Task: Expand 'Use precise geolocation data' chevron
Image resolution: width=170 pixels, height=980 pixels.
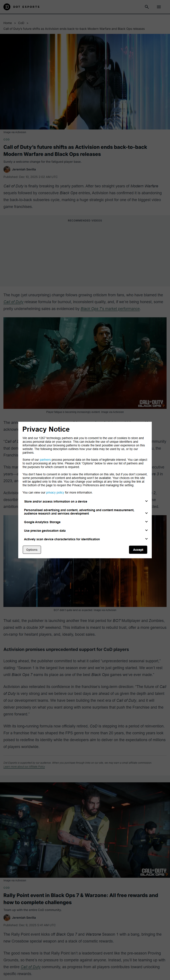Action: tap(146, 530)
